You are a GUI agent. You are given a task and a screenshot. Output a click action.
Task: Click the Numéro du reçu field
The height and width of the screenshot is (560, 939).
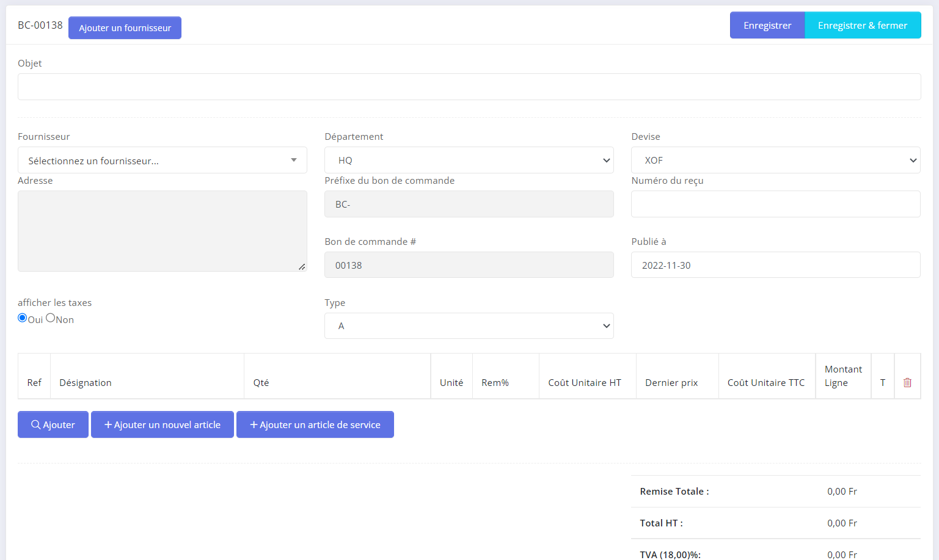775,204
